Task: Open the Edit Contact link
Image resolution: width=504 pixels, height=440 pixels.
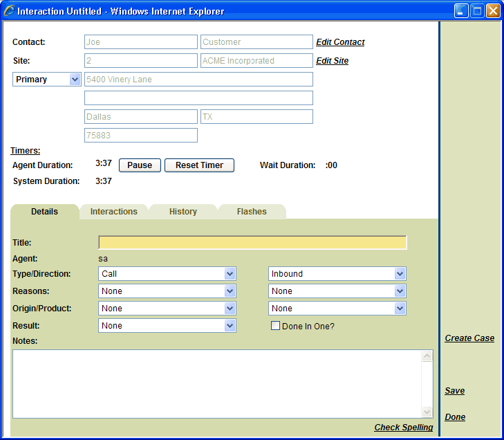Action: [340, 42]
